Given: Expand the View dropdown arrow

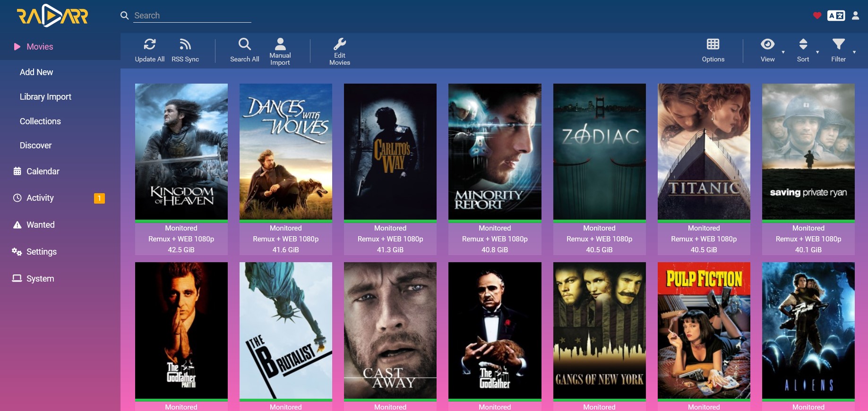Looking at the screenshot, I should 783,52.
